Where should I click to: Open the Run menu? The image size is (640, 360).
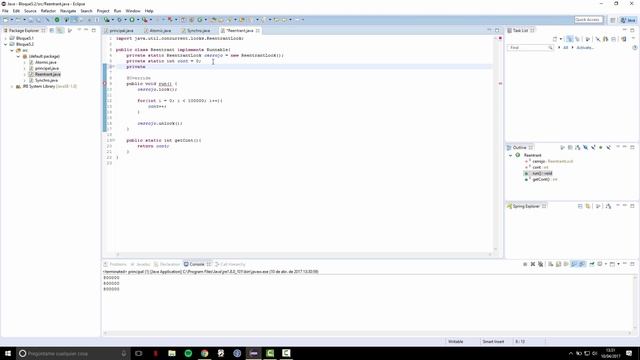118,11
